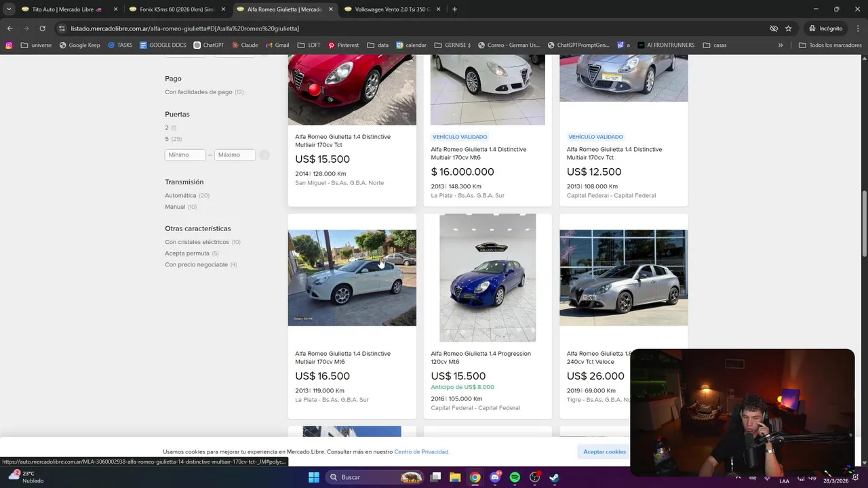Open the LOFT bookmarks folder

pos(309,45)
